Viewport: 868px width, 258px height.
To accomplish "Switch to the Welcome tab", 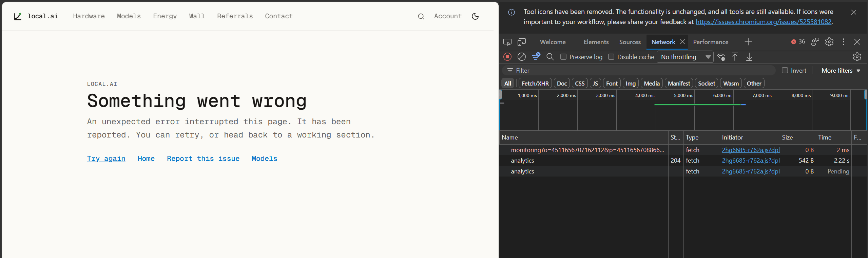I will 553,42.
